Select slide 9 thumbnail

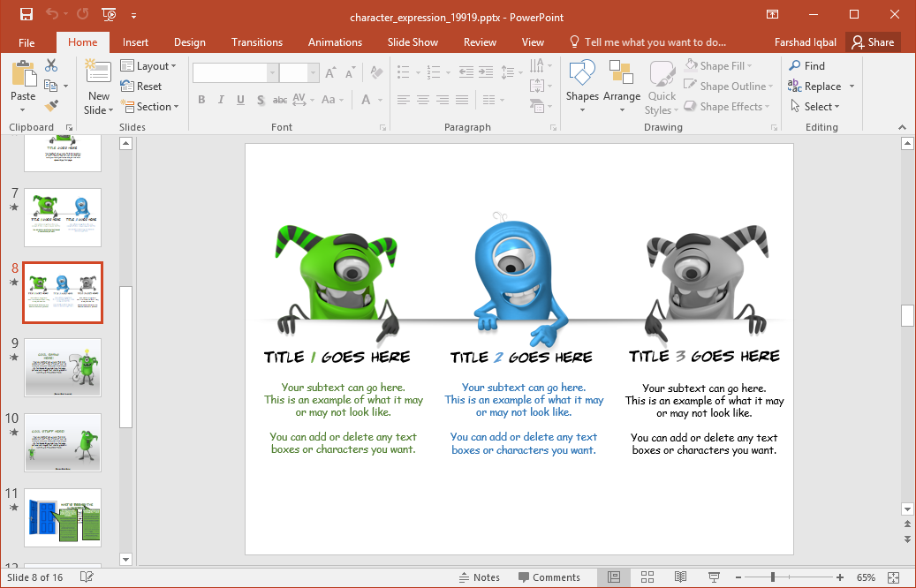63,367
